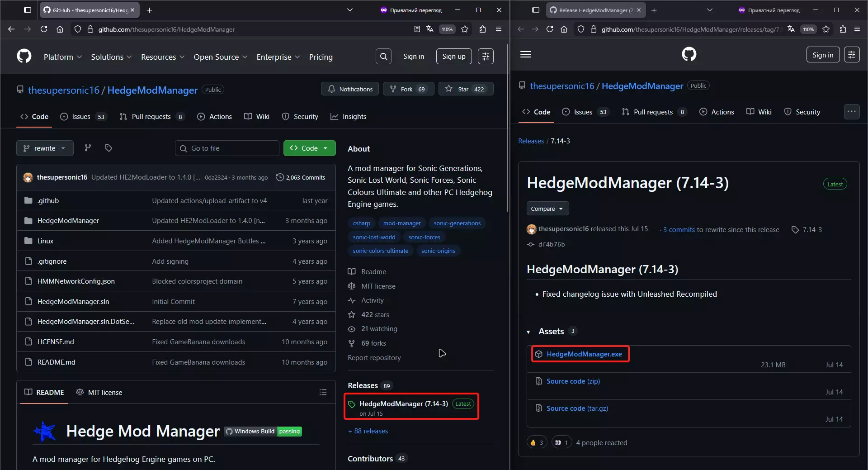Click the branches icon next to rewrite

point(88,148)
